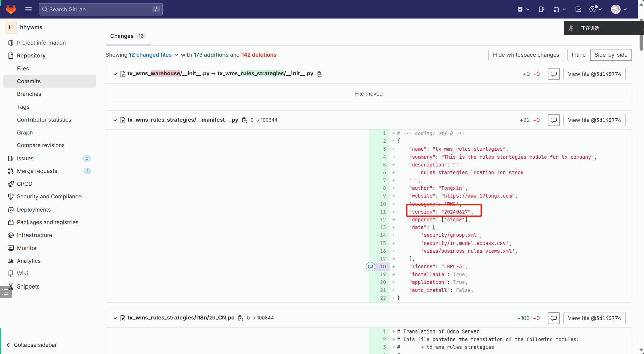This screenshot has height=354, width=644.
Task: Open Contributor statistics page
Action: (x=44, y=120)
